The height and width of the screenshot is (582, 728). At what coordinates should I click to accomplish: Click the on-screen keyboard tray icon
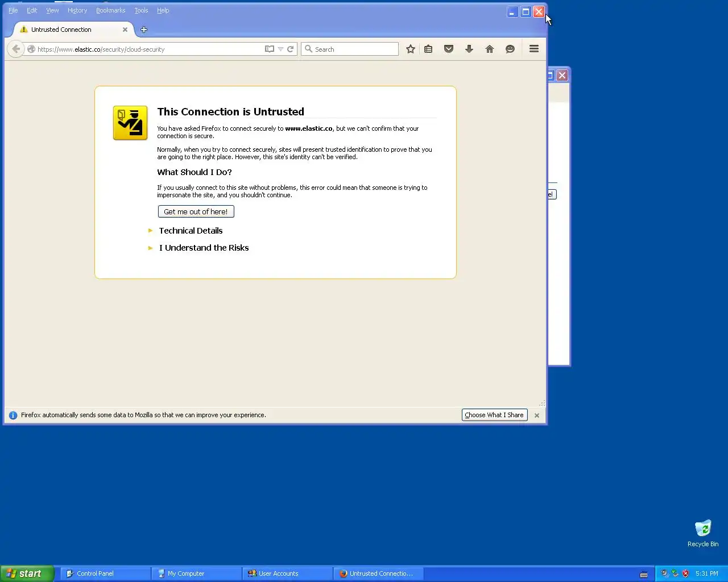[x=644, y=574]
